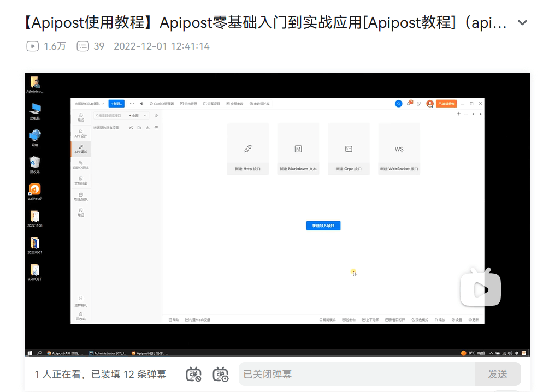The height and width of the screenshot is (392, 549).
Task: Click the new folder icon in project row
Action: coord(139,128)
